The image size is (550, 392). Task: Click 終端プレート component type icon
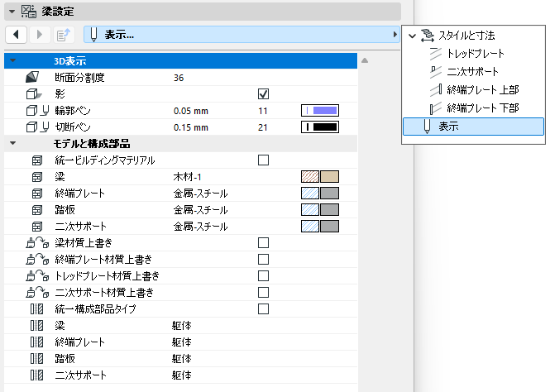click(37, 342)
